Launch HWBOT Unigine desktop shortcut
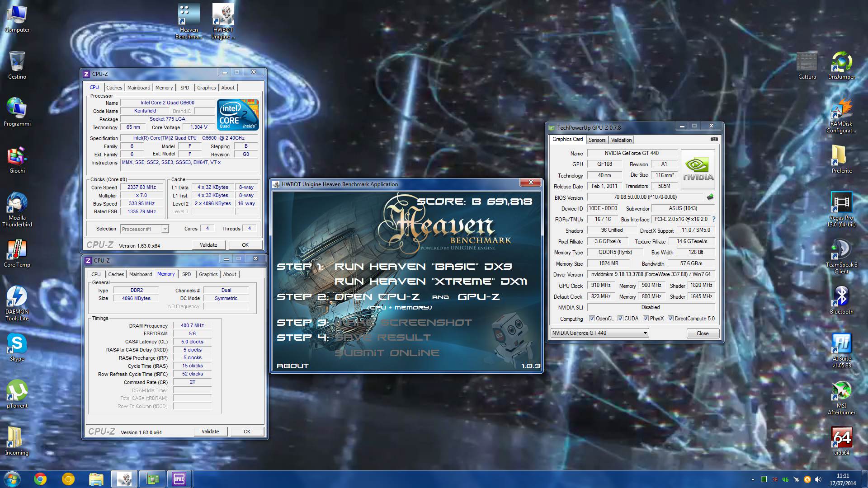The width and height of the screenshot is (868, 488). (x=223, y=21)
